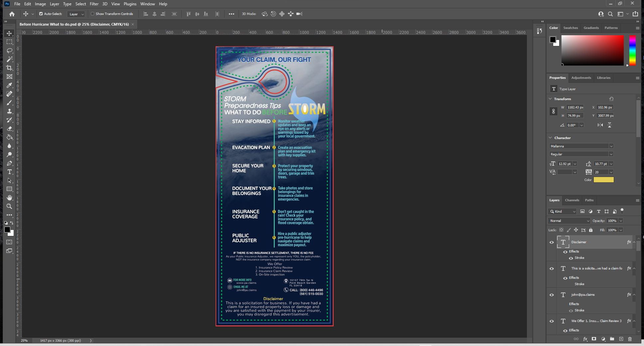Select the Blur tool

(9, 146)
